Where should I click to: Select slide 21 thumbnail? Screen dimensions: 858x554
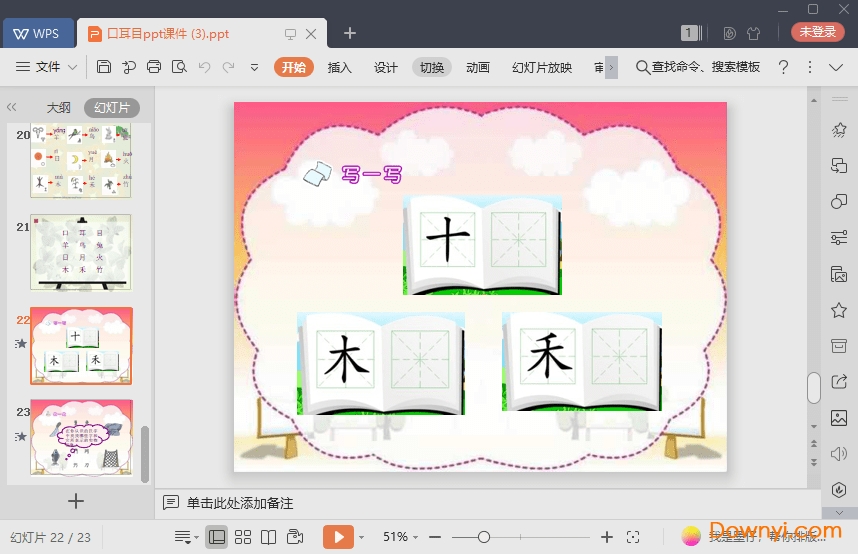(x=80, y=252)
